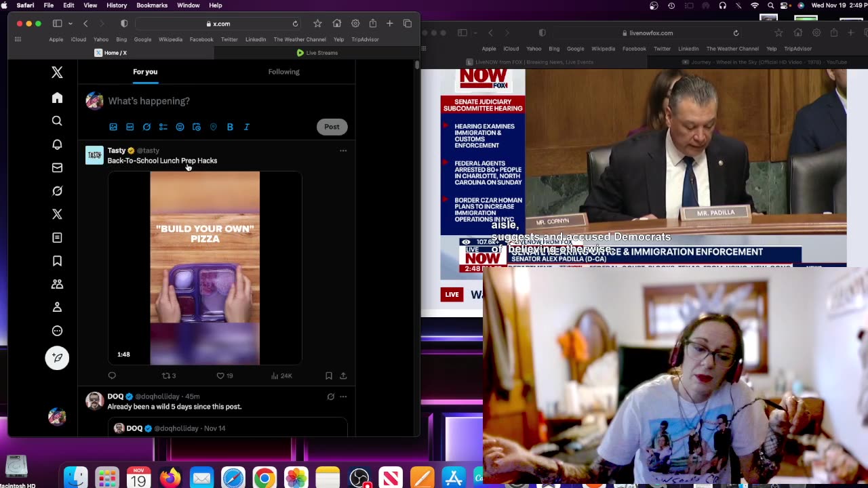Open More options circle in X sidebar
Viewport: 868px width, 488px height.
point(57,331)
